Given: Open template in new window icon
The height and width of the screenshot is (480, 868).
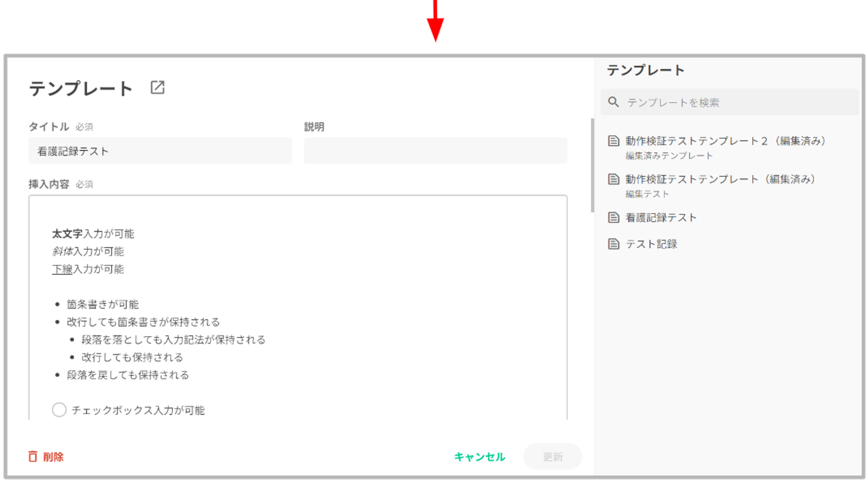Looking at the screenshot, I should pos(157,87).
